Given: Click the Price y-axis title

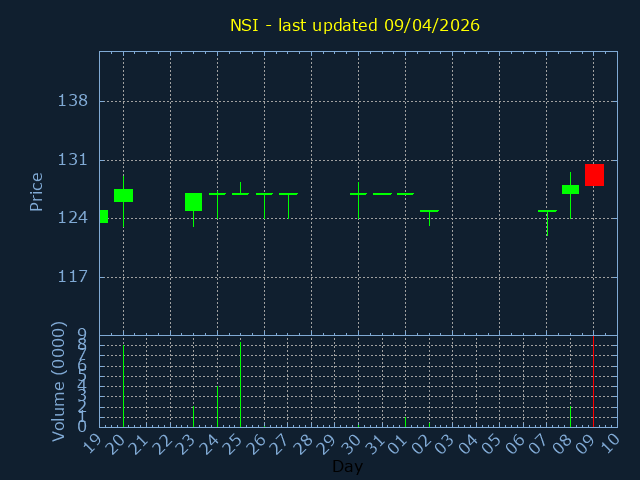Looking at the screenshot, I should point(37,191).
